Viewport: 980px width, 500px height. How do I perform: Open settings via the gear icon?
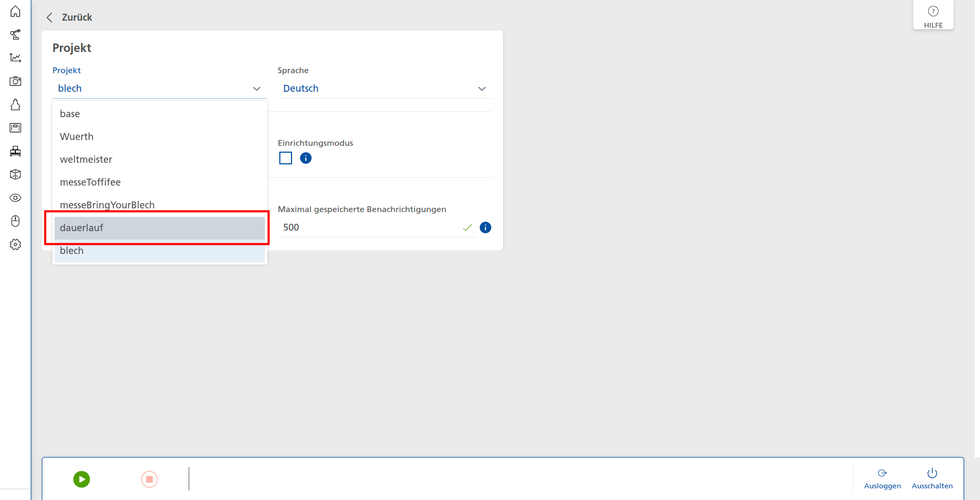point(15,244)
